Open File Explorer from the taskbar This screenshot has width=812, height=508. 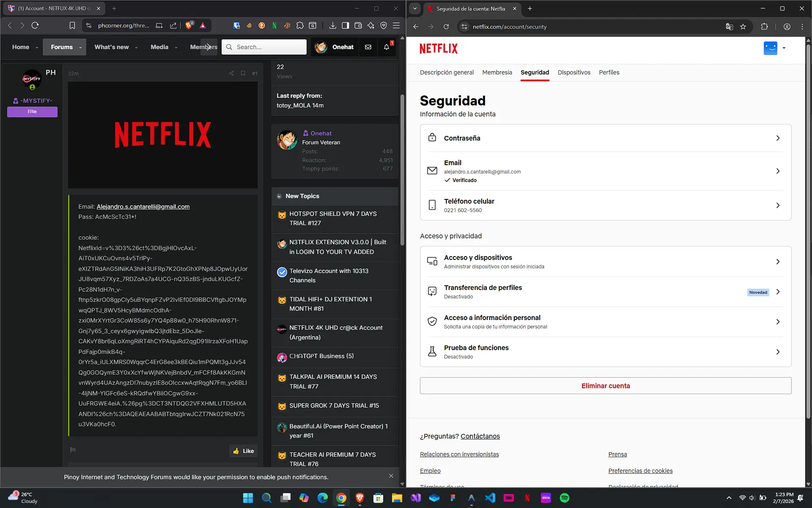(397, 498)
